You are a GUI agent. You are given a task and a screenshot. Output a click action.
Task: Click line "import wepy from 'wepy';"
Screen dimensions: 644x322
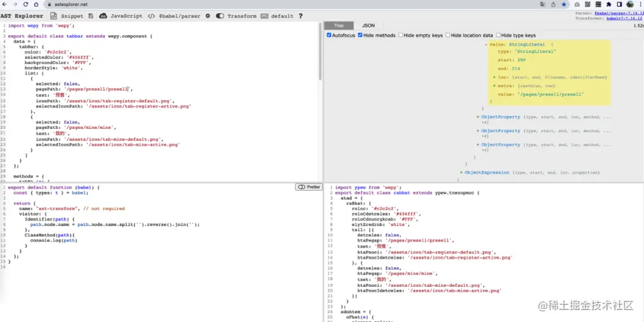click(x=41, y=26)
